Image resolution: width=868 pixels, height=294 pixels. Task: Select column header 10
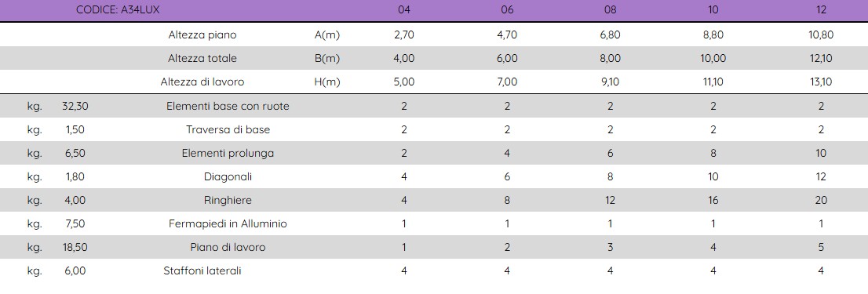point(713,9)
